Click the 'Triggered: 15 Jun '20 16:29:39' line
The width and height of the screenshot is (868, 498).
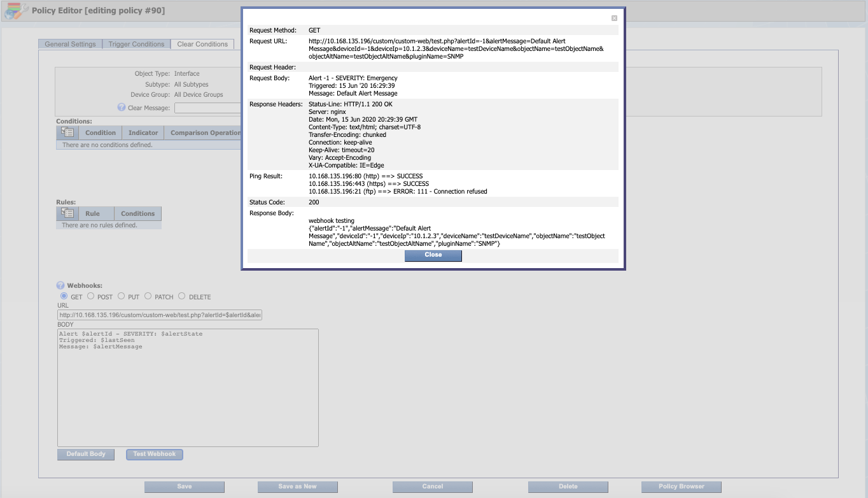click(x=352, y=85)
